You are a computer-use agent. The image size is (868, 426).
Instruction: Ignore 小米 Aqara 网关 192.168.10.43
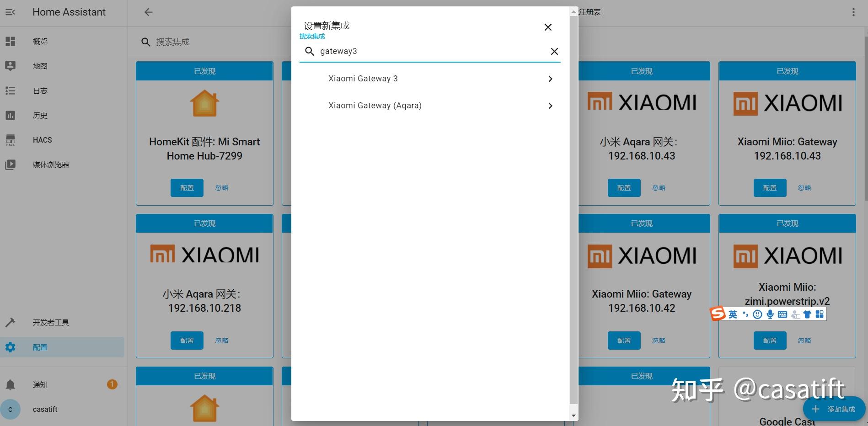coord(659,188)
